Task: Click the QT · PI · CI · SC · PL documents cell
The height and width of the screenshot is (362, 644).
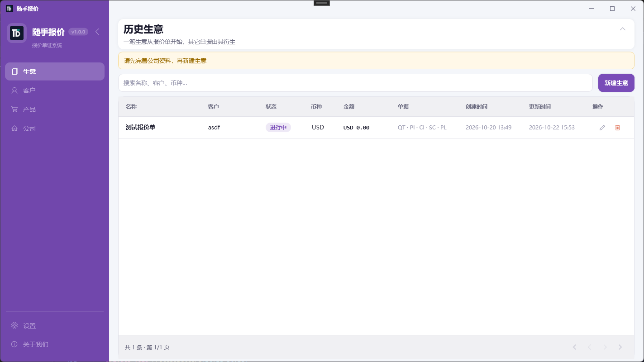Action: point(422,128)
